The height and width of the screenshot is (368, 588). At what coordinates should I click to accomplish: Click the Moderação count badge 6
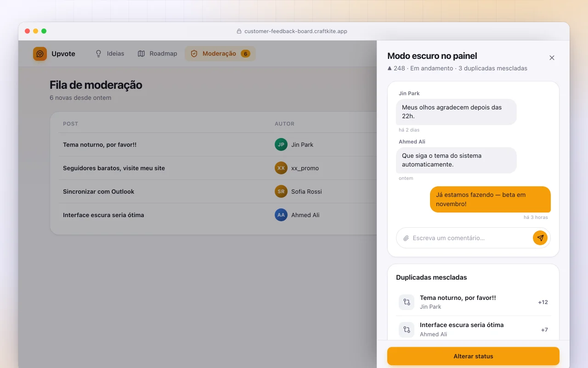[x=245, y=54]
